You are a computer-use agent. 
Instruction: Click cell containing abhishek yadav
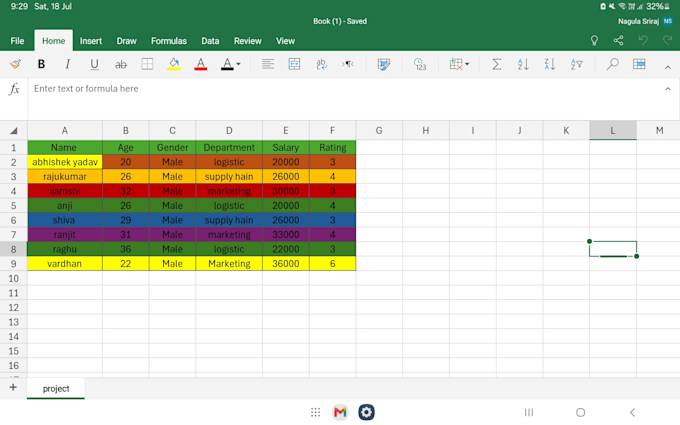[x=65, y=162]
